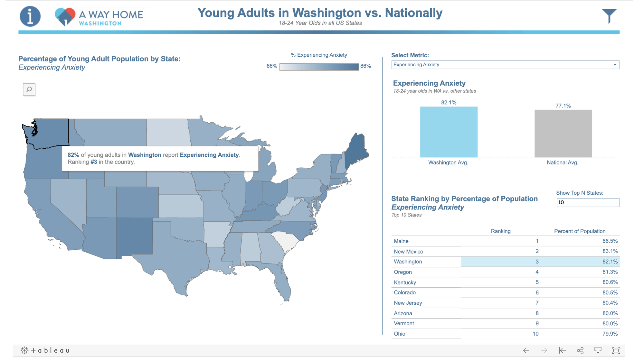Click the map search magnifier icon
The height and width of the screenshot is (362, 644).
(x=29, y=89)
